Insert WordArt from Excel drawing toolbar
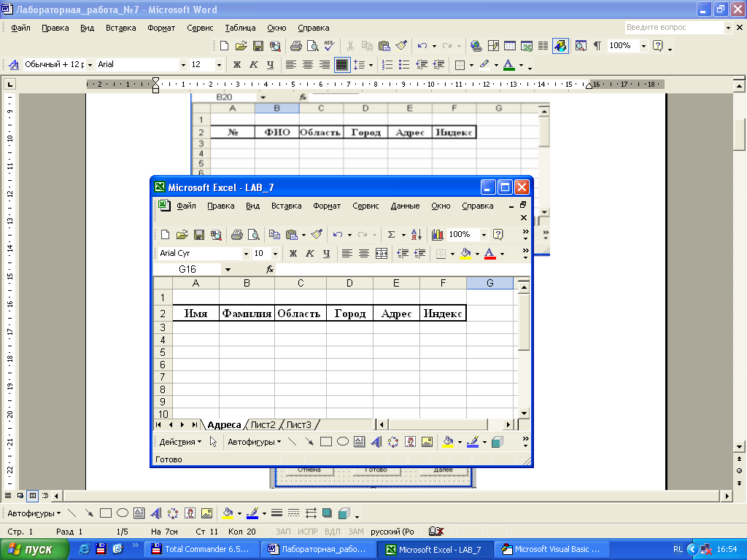This screenshot has width=747, height=560. 376,442
